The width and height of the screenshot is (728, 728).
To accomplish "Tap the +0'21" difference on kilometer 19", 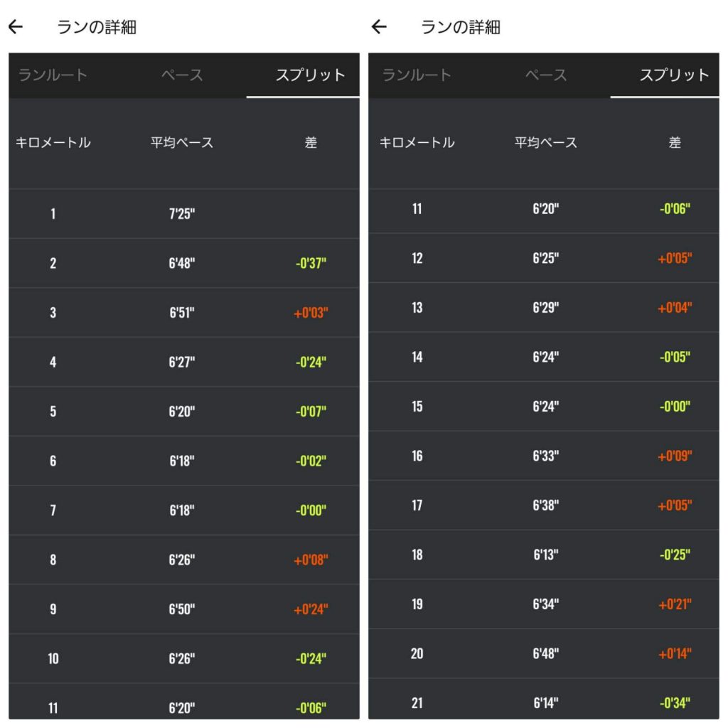I will pyautogui.click(x=675, y=604).
